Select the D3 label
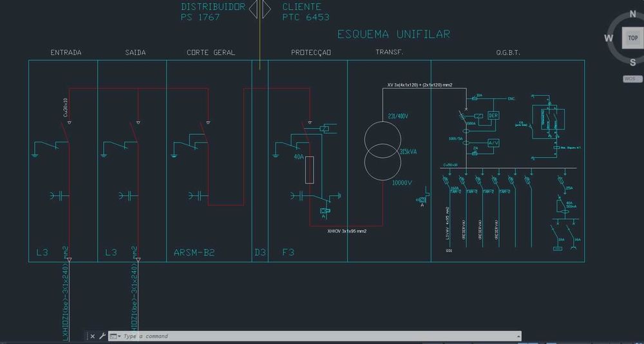 click(x=260, y=253)
